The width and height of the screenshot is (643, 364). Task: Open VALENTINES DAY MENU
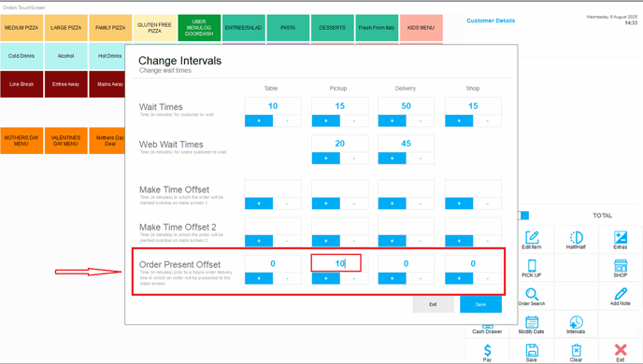point(66,141)
